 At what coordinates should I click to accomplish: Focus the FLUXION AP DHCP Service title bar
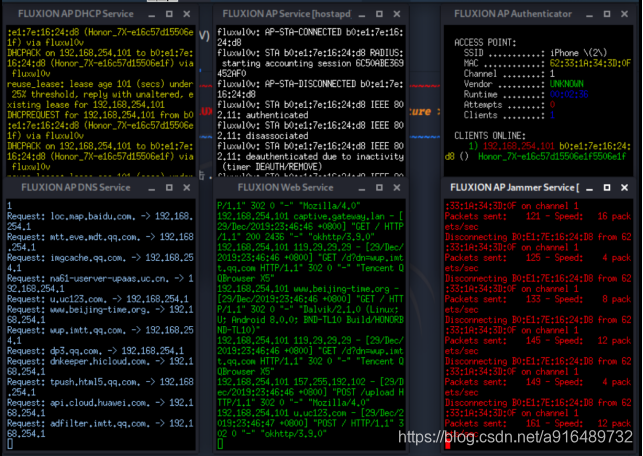75,14
